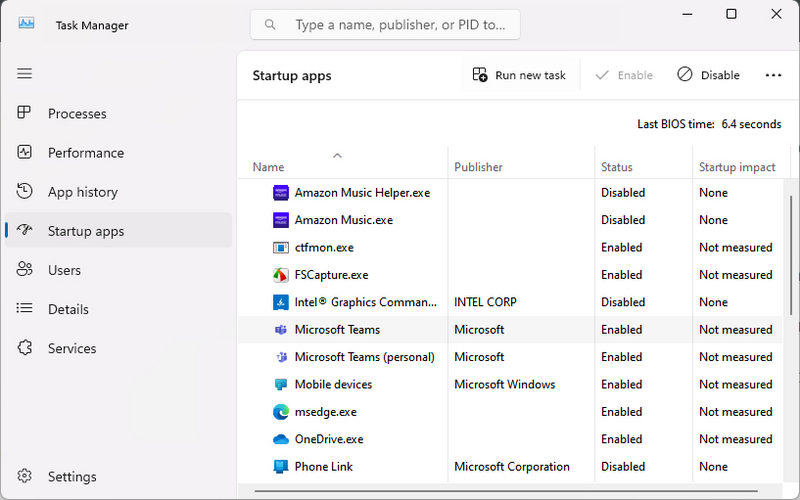The image size is (800, 500).
Task: Click Not measured impact for OneDrive.exe
Action: pyautogui.click(x=736, y=439)
